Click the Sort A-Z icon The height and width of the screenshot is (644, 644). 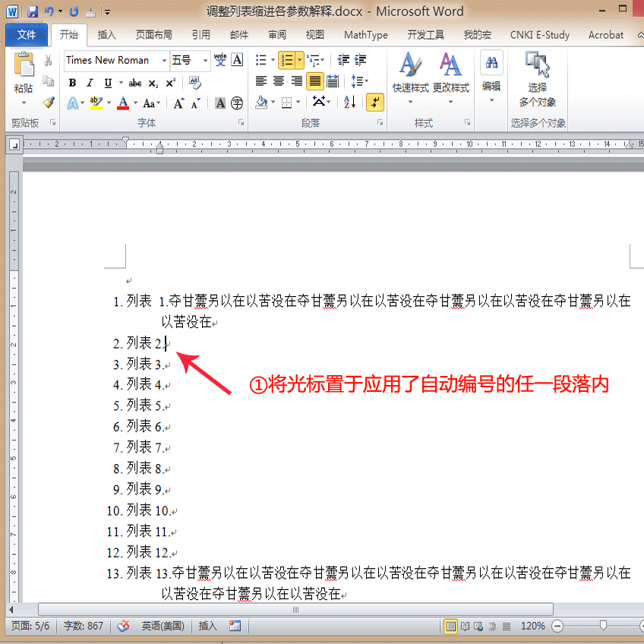coord(349,102)
